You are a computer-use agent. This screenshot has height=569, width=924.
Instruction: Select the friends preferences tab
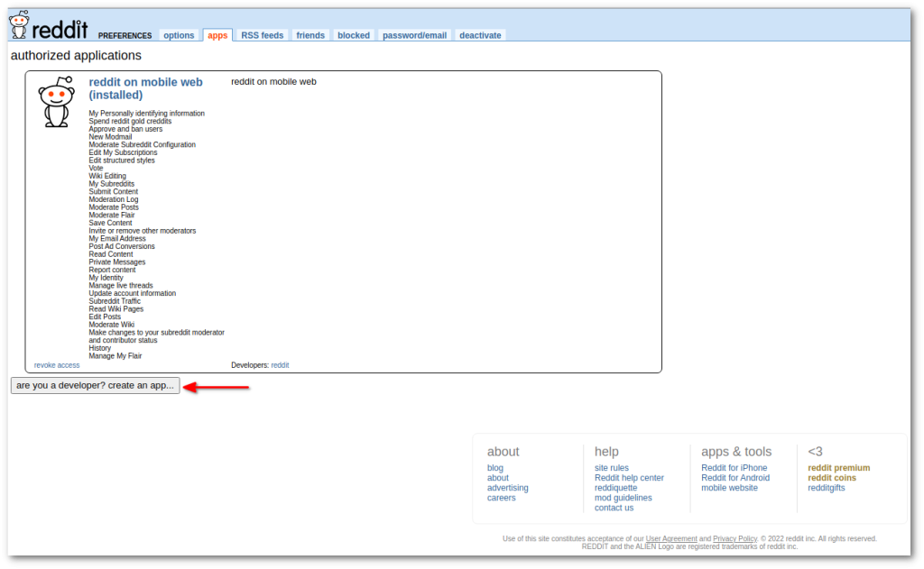(310, 35)
